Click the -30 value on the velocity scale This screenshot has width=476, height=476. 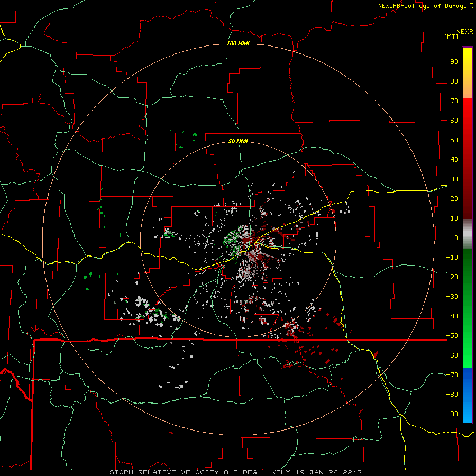tap(452, 297)
